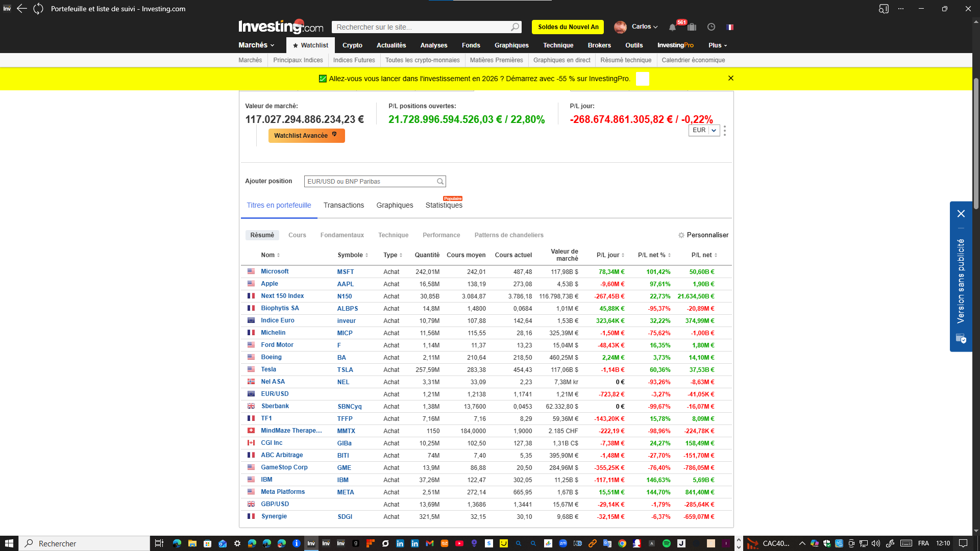Open the three-dot portfolio options menu
This screenshot has height=551, width=980.
(725, 131)
